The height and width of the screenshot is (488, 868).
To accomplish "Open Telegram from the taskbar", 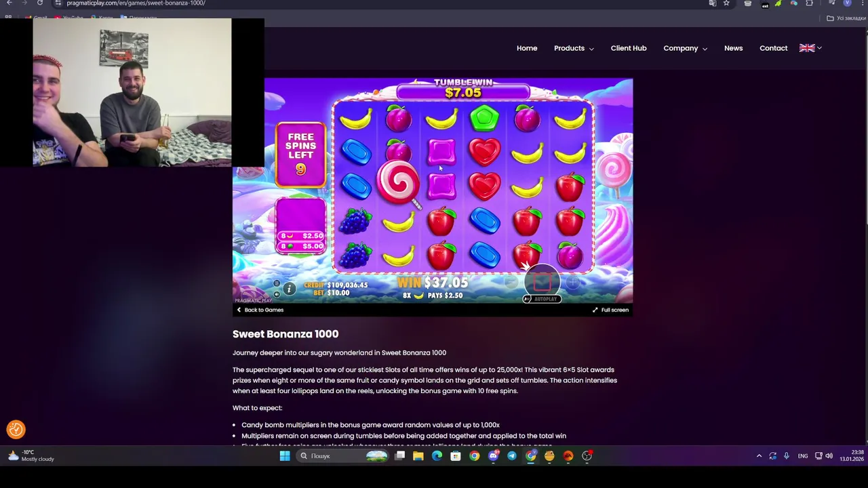I will click(x=512, y=456).
